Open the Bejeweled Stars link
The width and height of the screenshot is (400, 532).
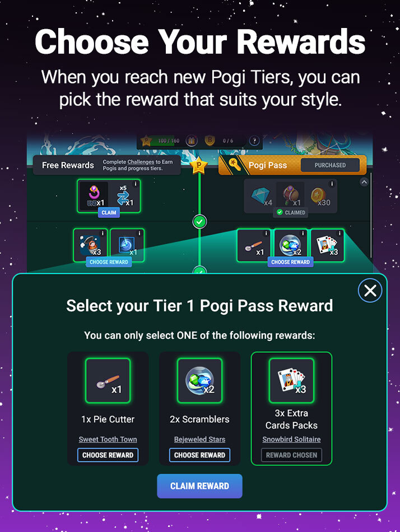tap(199, 440)
